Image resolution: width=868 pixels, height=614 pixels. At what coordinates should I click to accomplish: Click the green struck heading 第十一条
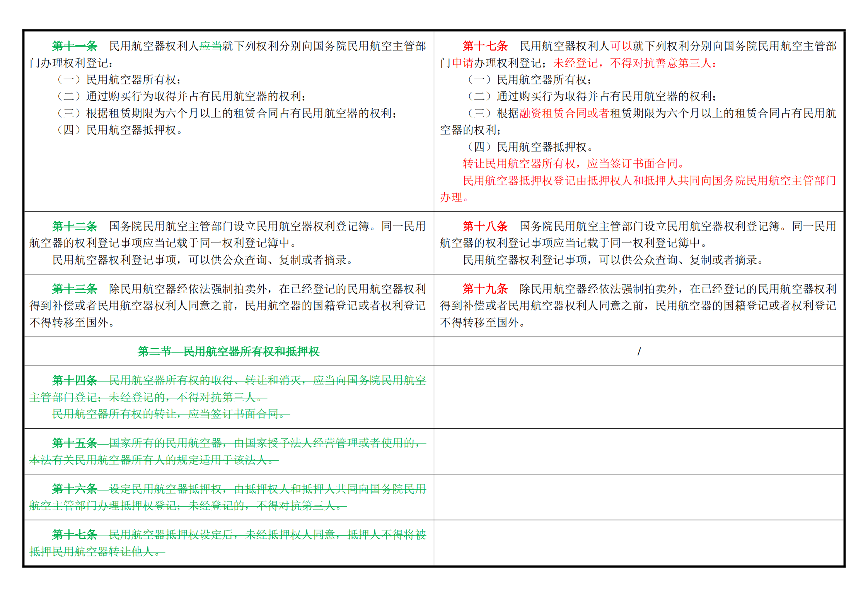pos(75,46)
